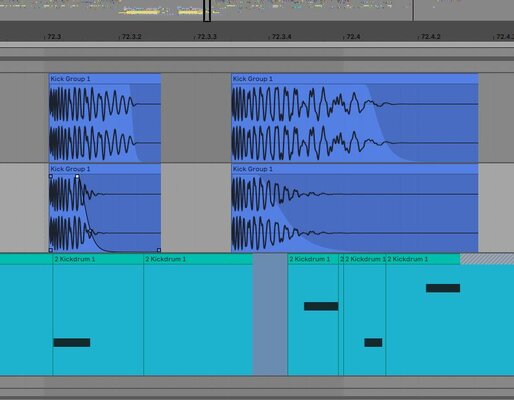The width and height of the screenshot is (514, 400).
Task: Select the MIDI note in the clip right after the gap
Action: [321, 306]
